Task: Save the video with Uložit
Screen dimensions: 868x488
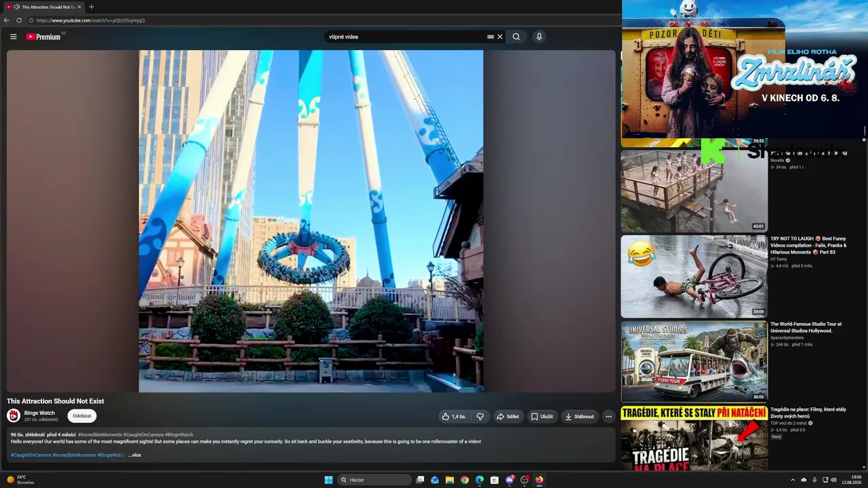Action: pyautogui.click(x=542, y=416)
